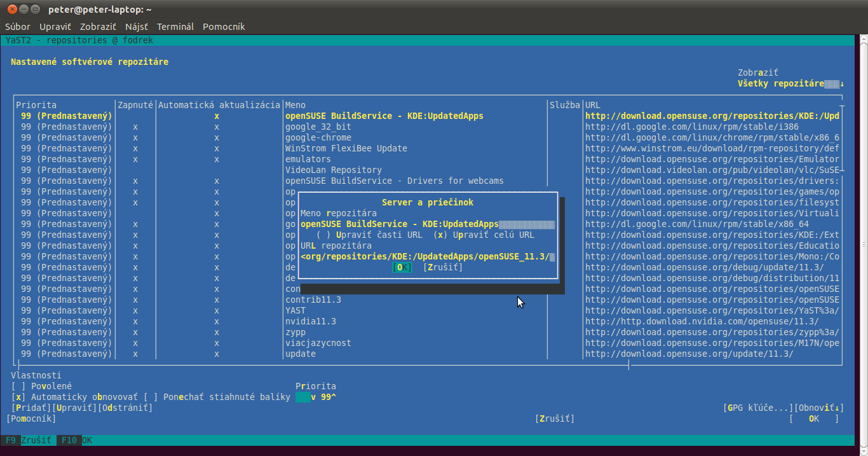
Task: Click the bracketed 'Pomocník' help button
Action: tap(31, 419)
